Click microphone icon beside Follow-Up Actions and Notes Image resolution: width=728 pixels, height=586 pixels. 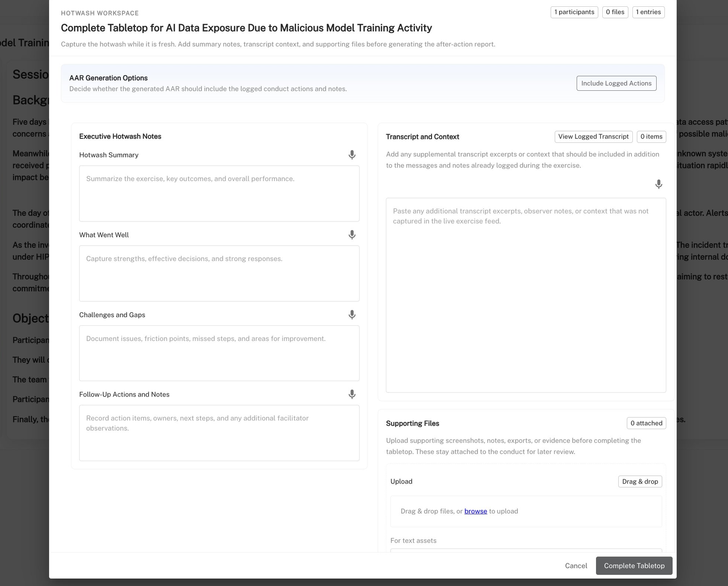point(352,394)
